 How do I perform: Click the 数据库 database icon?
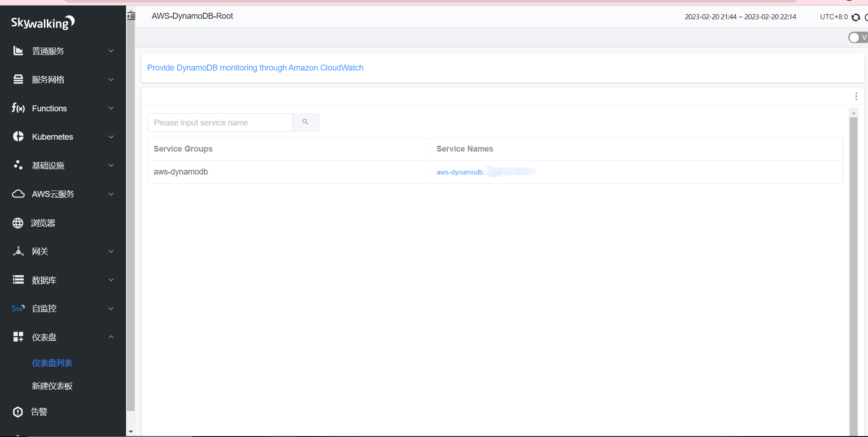(18, 279)
